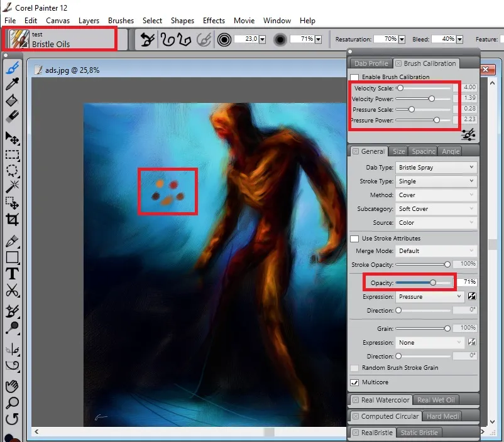The width and height of the screenshot is (504, 442).
Task: Select the Scissors tool
Action: pos(12,290)
